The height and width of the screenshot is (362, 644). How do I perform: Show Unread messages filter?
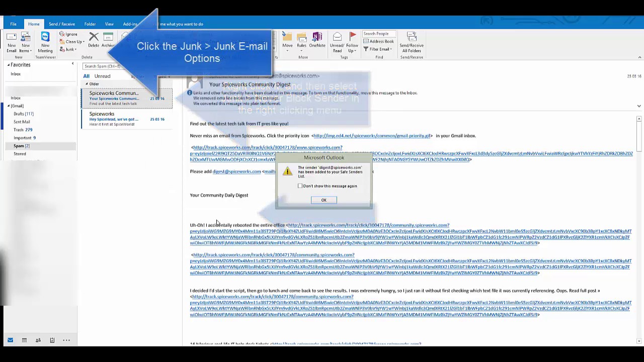(x=102, y=76)
